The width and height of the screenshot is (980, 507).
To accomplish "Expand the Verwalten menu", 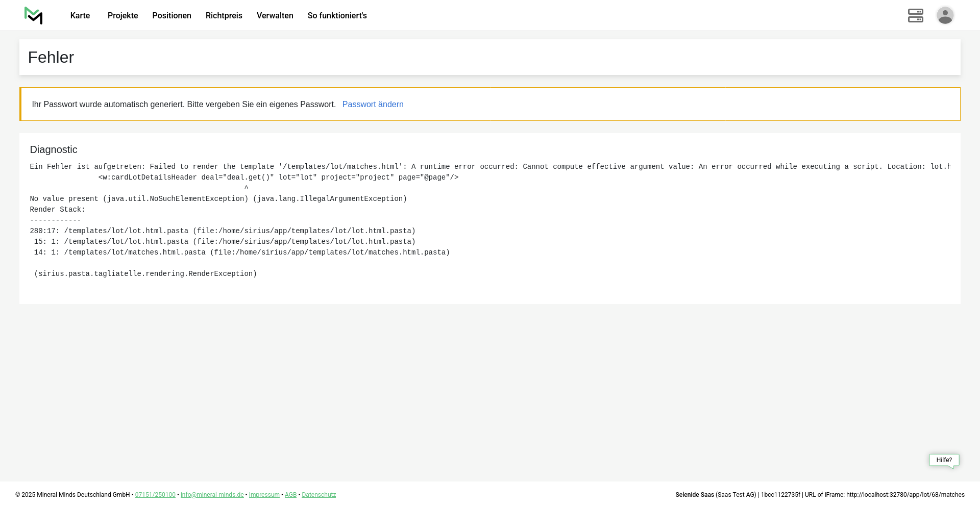I will pos(275,16).
